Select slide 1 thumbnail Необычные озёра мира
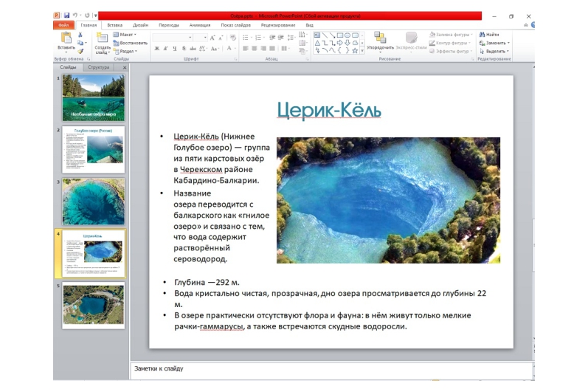588x392 pixels. pos(94,97)
